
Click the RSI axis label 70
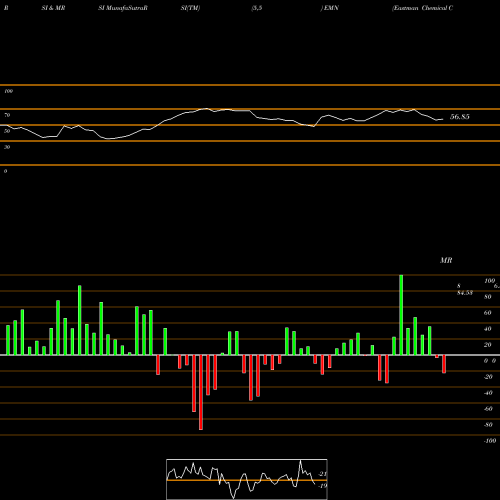point(7,115)
